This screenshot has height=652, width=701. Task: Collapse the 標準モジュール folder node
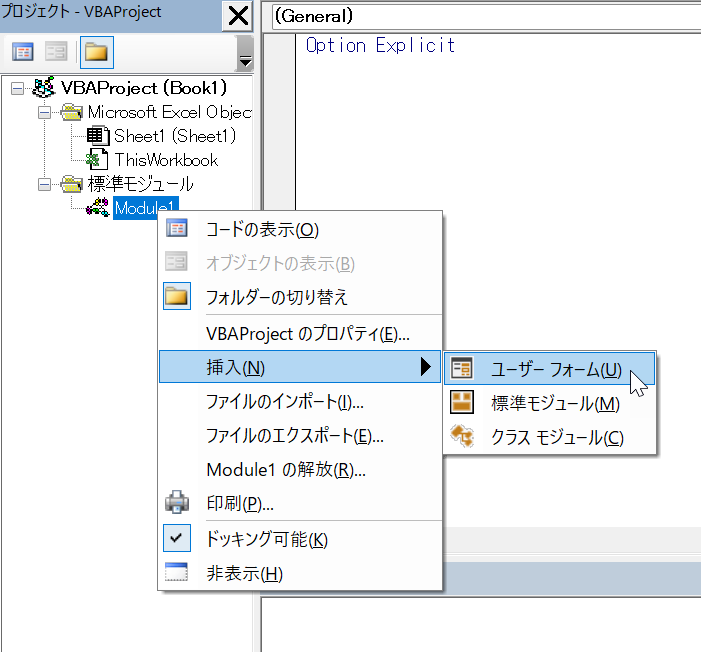[44, 184]
